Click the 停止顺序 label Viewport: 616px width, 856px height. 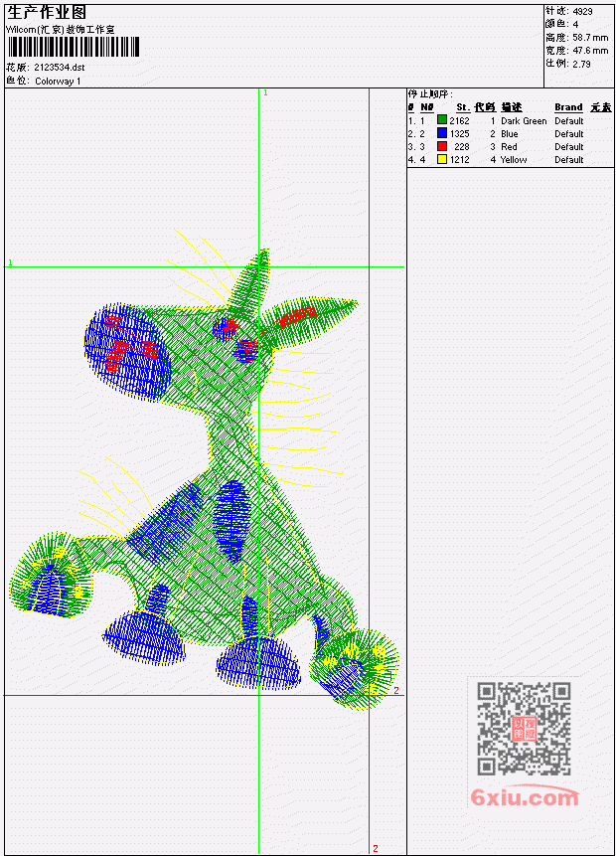point(430,93)
